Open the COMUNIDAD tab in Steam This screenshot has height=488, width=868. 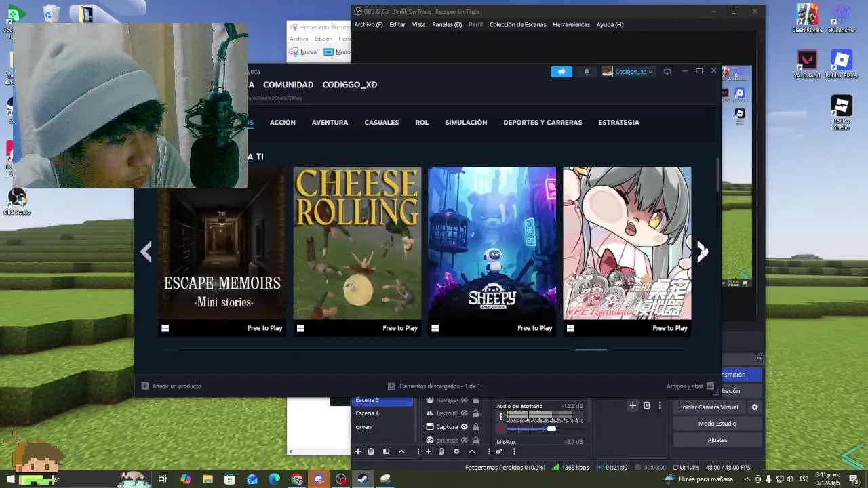(x=288, y=85)
